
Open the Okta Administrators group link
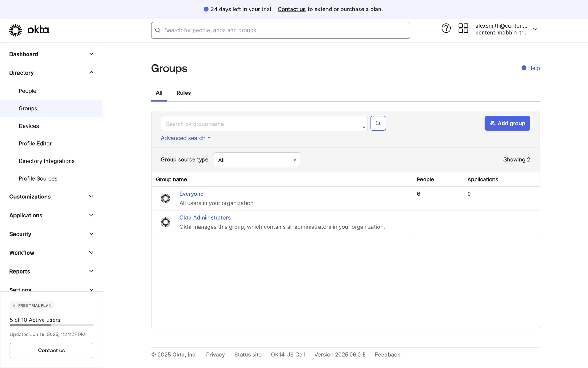[x=205, y=217]
